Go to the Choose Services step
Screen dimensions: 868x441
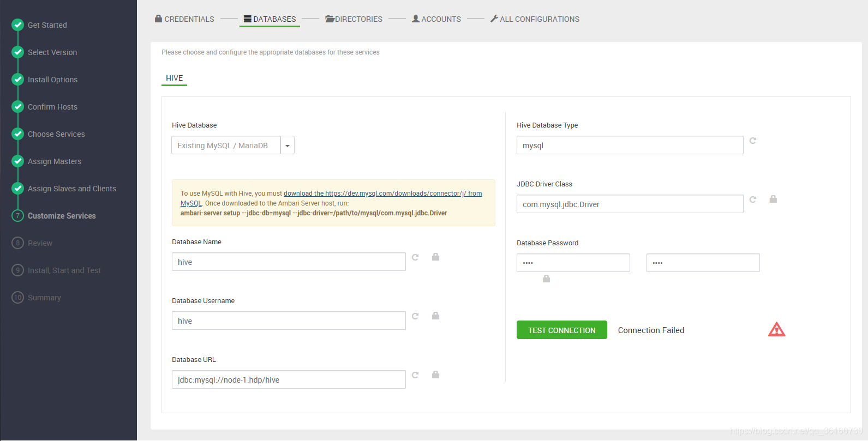coord(56,134)
